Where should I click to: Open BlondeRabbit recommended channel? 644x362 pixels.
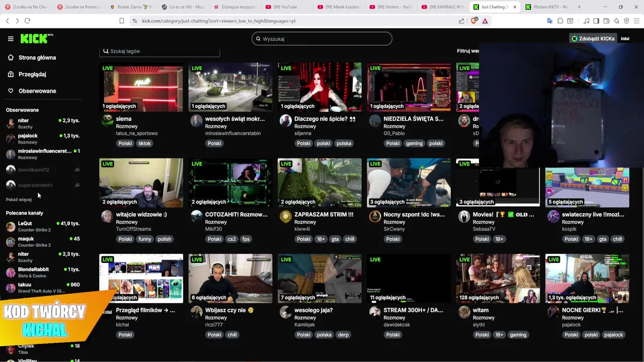tap(43, 272)
